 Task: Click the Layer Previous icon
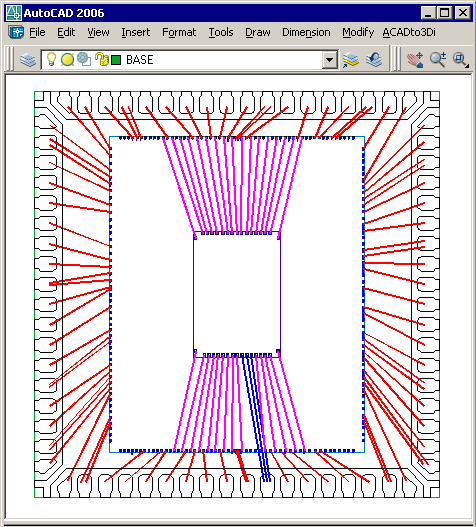coord(373,60)
